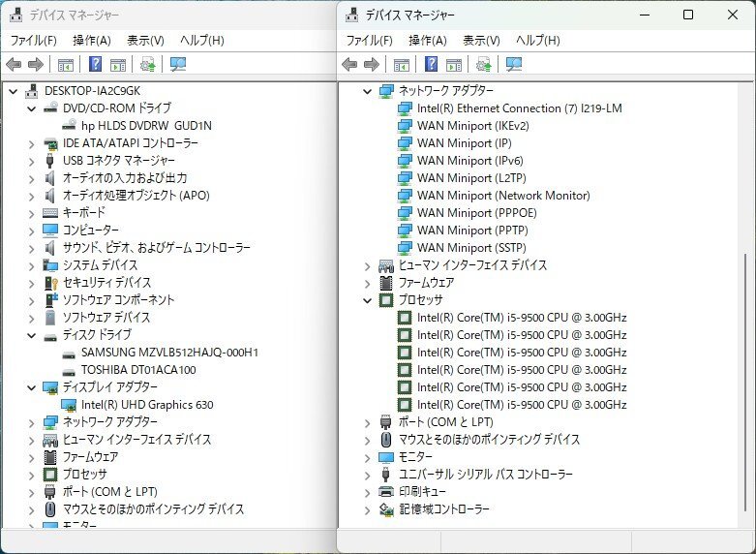Select TOSHIBA DT01ACA100 disk
The width and height of the screenshot is (756, 554).
click(138, 370)
